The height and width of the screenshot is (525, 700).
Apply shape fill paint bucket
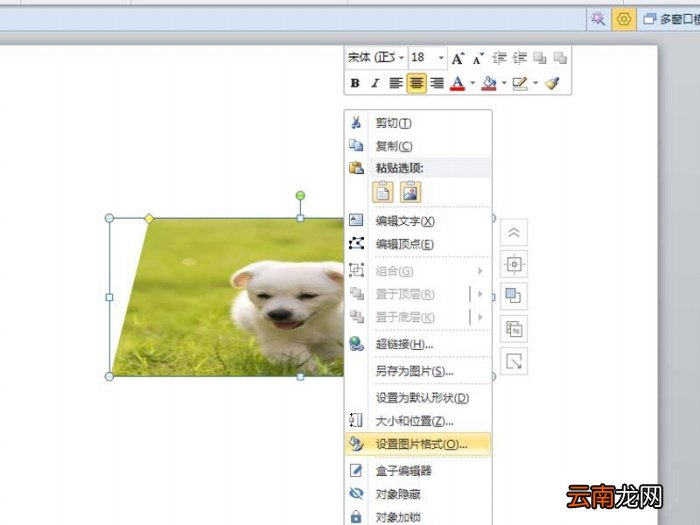coord(489,83)
